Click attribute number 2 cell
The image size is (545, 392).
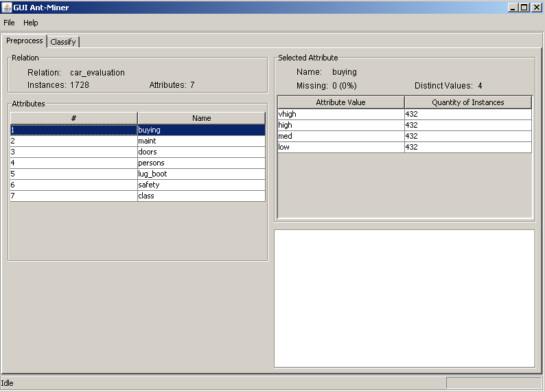73,141
